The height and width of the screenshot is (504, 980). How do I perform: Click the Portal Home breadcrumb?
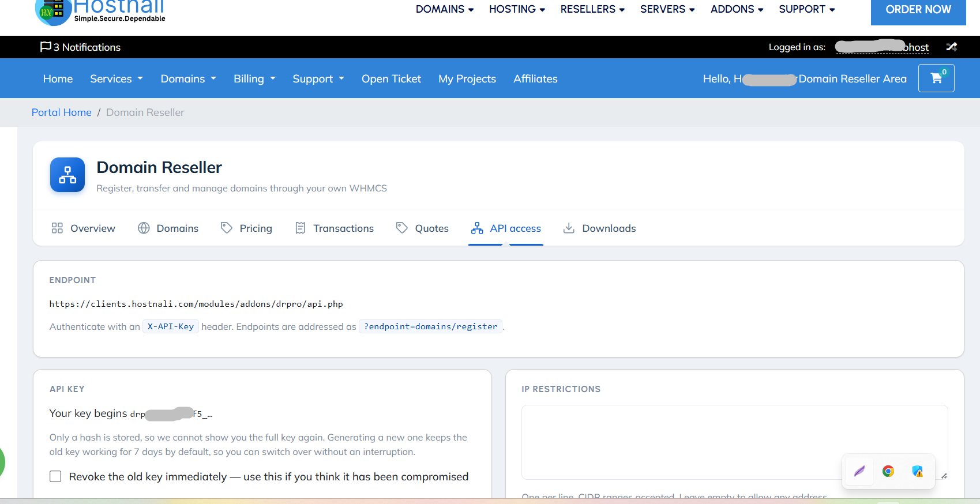tap(62, 112)
